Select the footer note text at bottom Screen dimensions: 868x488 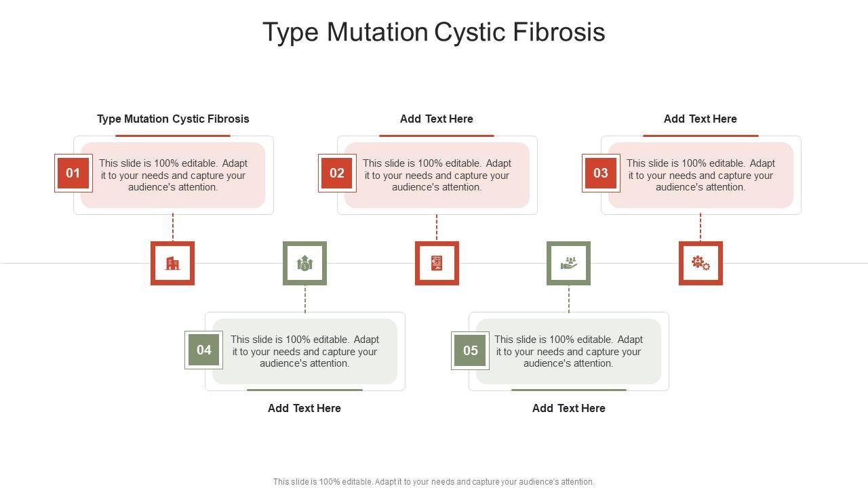(x=434, y=482)
